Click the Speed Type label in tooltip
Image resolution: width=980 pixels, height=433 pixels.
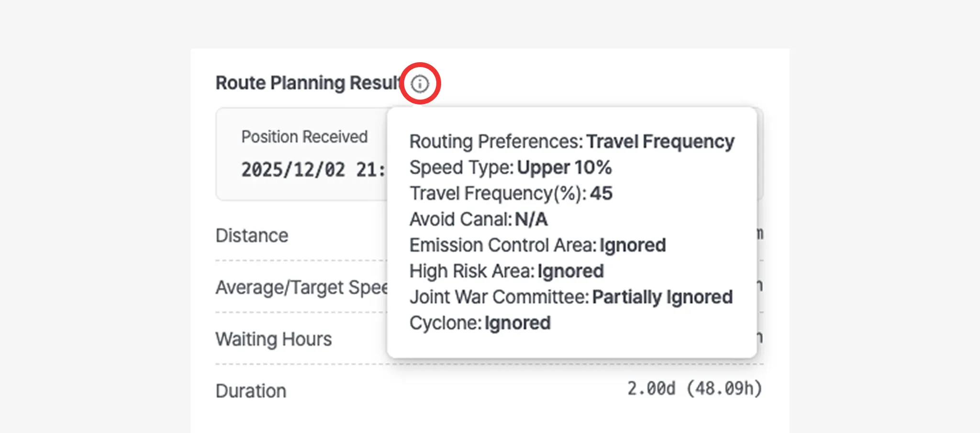pos(461,167)
